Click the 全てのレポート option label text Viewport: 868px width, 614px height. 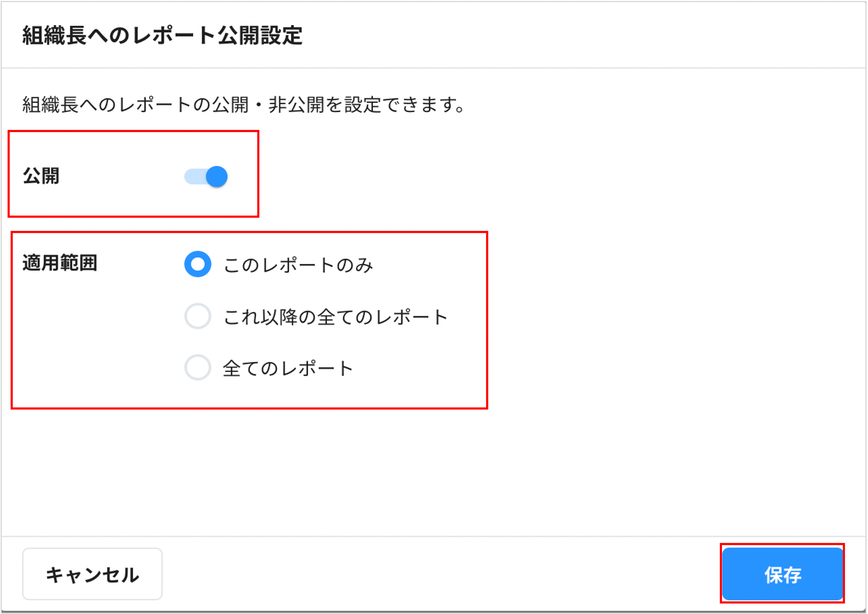288,368
